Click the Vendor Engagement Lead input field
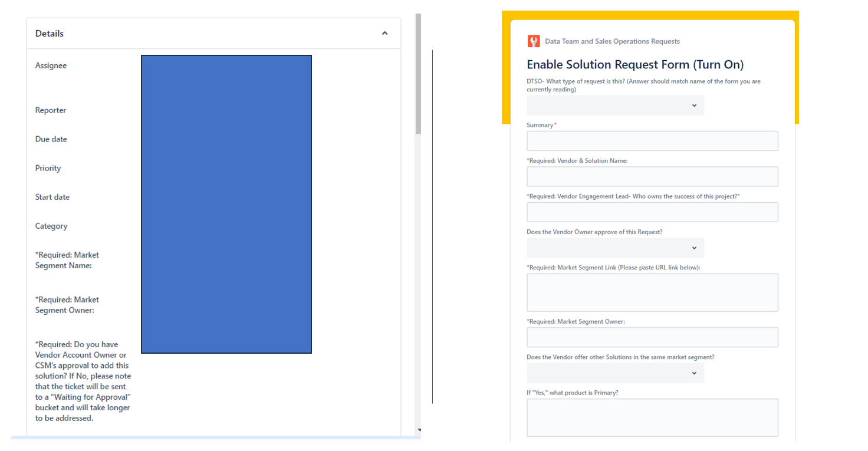 (652, 212)
